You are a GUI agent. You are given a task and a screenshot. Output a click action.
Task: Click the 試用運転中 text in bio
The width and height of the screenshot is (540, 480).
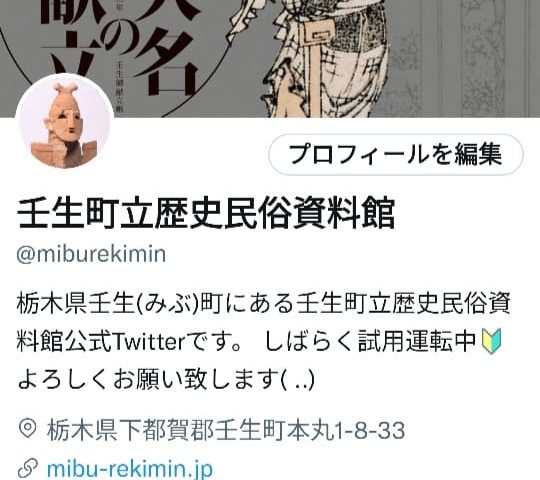(416, 341)
